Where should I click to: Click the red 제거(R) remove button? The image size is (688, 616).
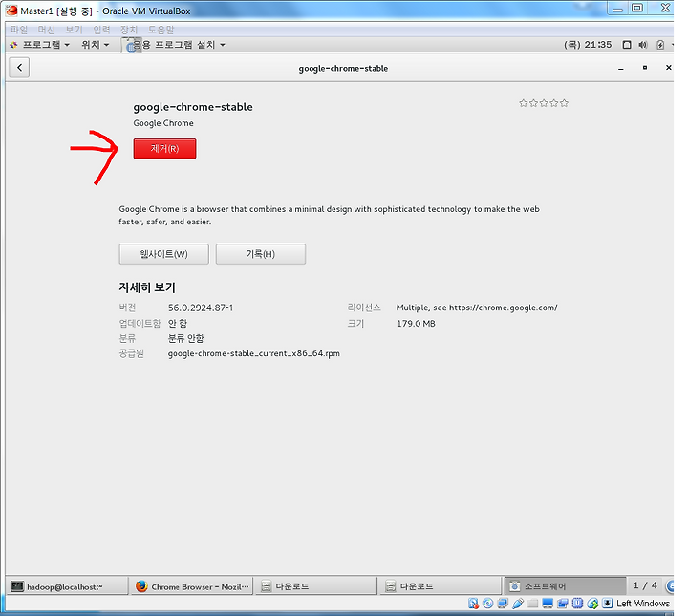[x=164, y=149]
